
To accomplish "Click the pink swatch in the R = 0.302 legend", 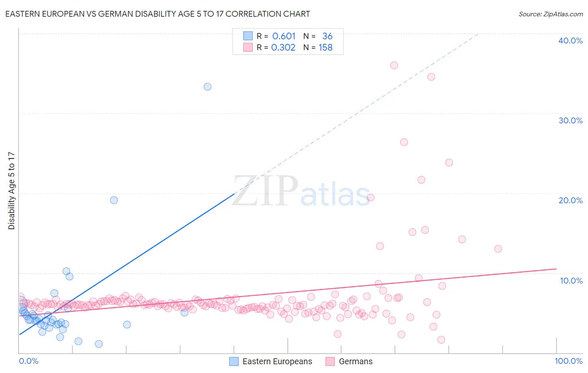I will point(248,47).
